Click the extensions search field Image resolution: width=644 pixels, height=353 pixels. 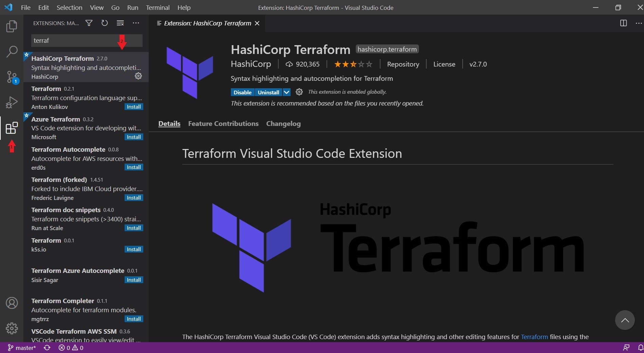point(87,40)
